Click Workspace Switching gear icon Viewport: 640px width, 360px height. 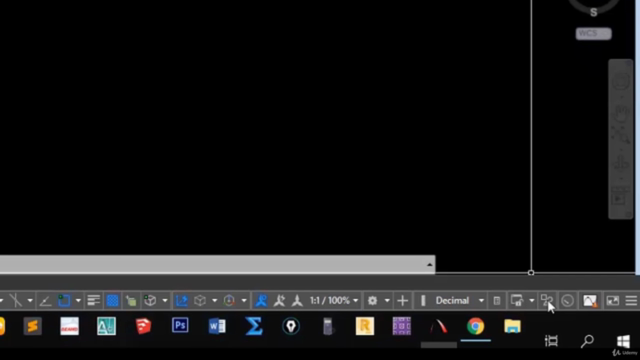tap(372, 301)
